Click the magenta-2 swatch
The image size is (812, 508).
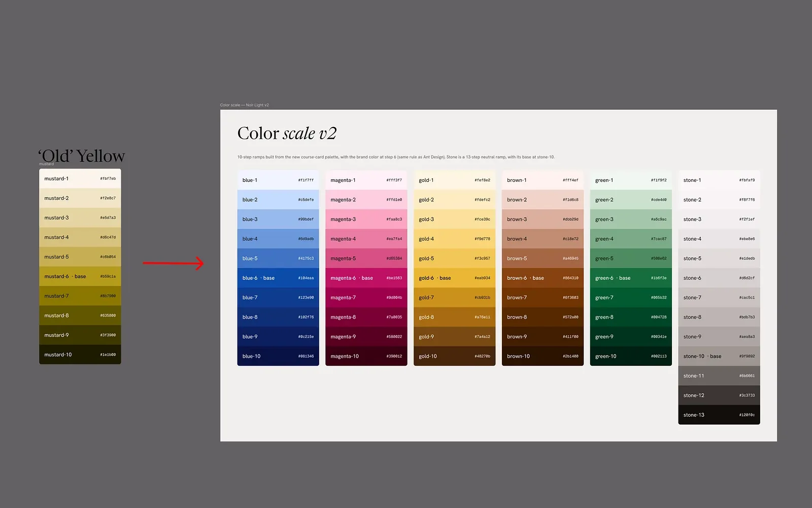tap(366, 200)
